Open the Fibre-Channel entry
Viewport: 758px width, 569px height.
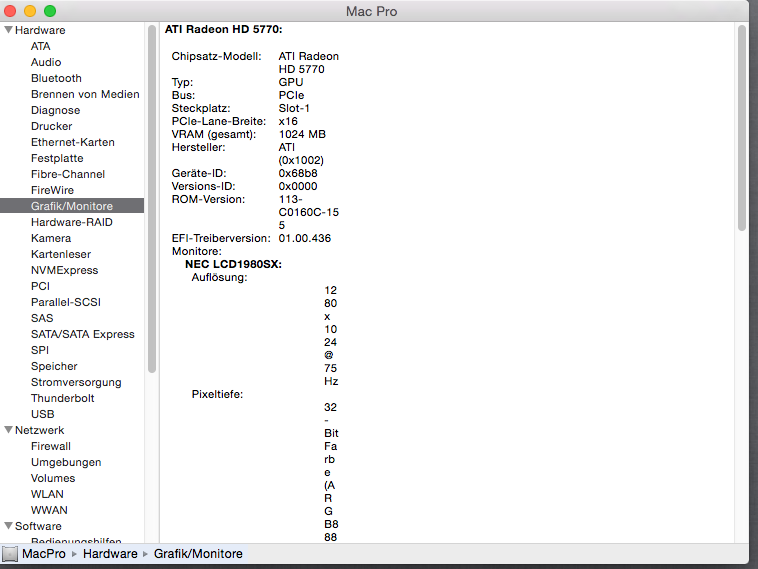(x=68, y=174)
